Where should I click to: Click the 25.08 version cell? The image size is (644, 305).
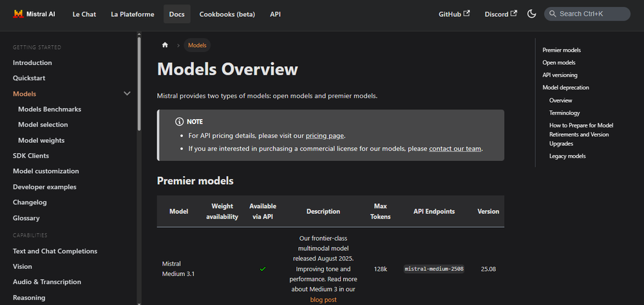coord(488,269)
